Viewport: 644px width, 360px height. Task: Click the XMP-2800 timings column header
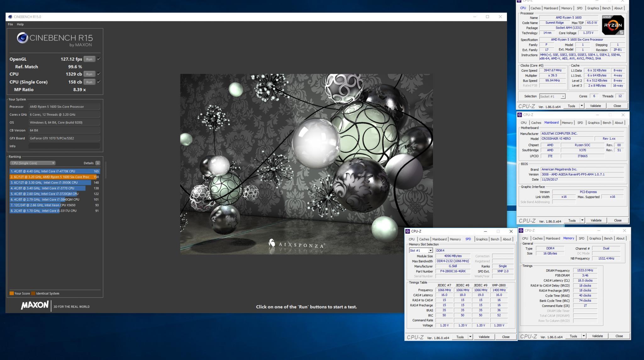coord(499,285)
